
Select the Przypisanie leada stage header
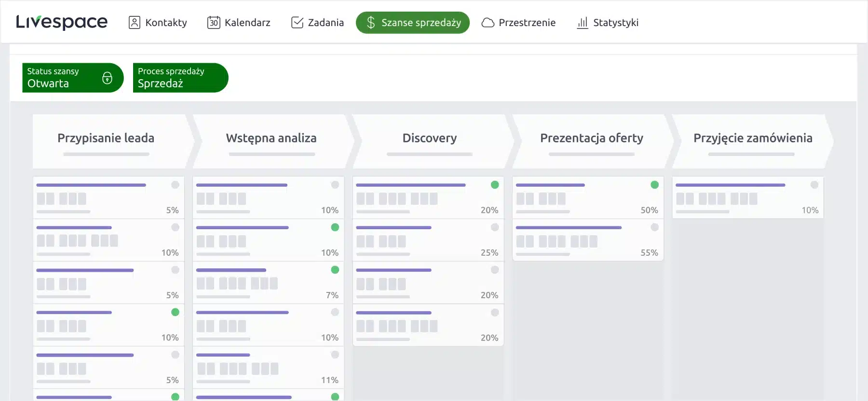tap(113, 141)
